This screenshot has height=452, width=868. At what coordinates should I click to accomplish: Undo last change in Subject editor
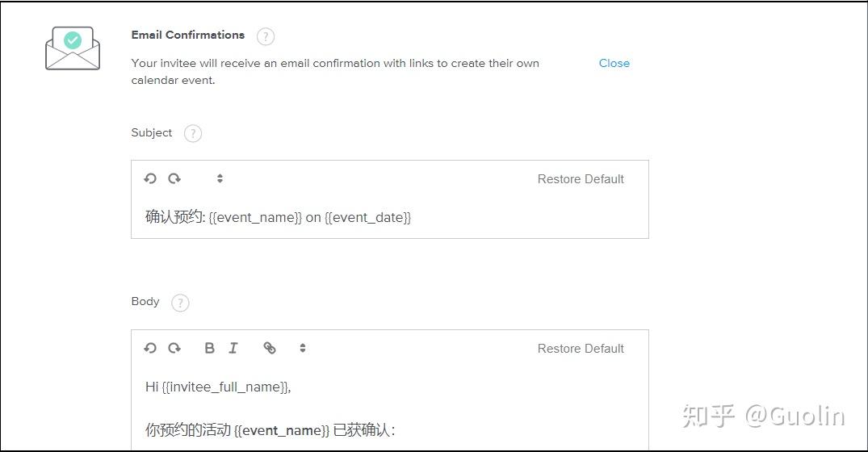point(150,179)
